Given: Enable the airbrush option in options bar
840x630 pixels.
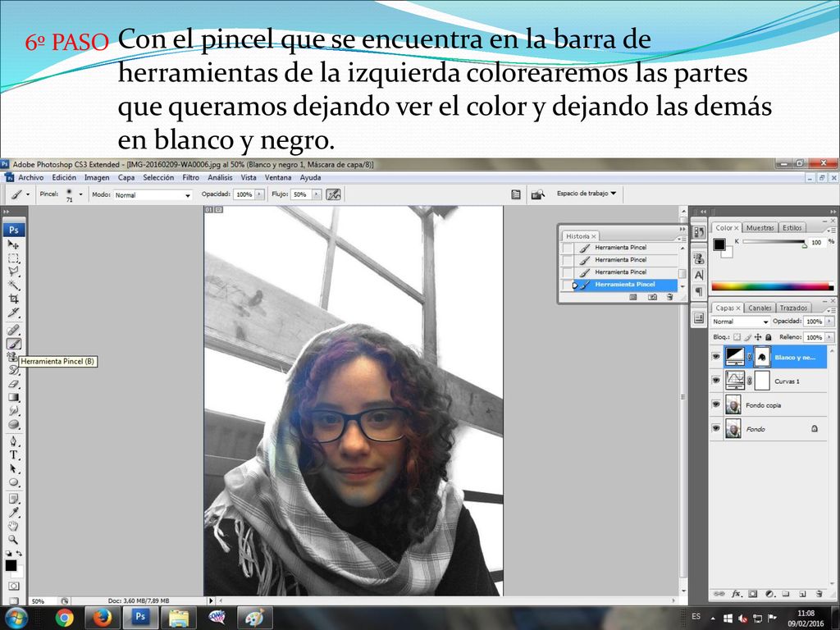Looking at the screenshot, I should coord(333,194).
